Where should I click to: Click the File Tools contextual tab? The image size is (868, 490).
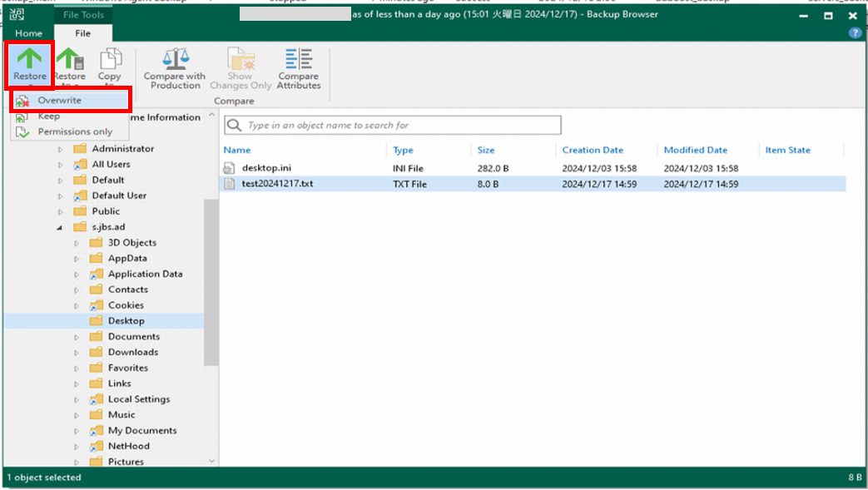coord(83,15)
